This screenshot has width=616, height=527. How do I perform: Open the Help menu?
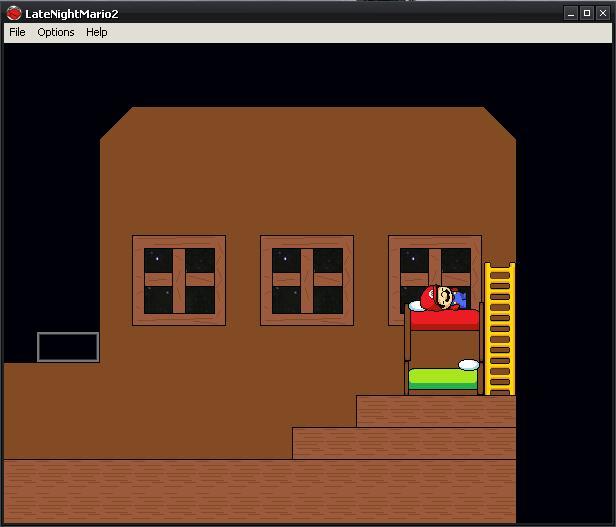click(97, 32)
